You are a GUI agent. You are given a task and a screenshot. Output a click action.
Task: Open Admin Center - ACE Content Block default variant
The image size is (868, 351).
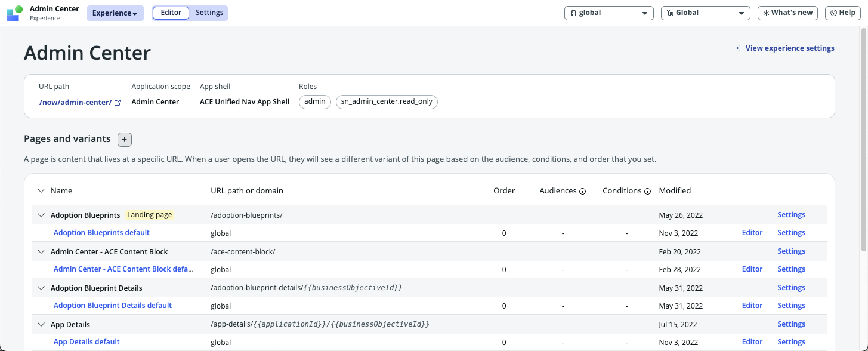point(123,269)
